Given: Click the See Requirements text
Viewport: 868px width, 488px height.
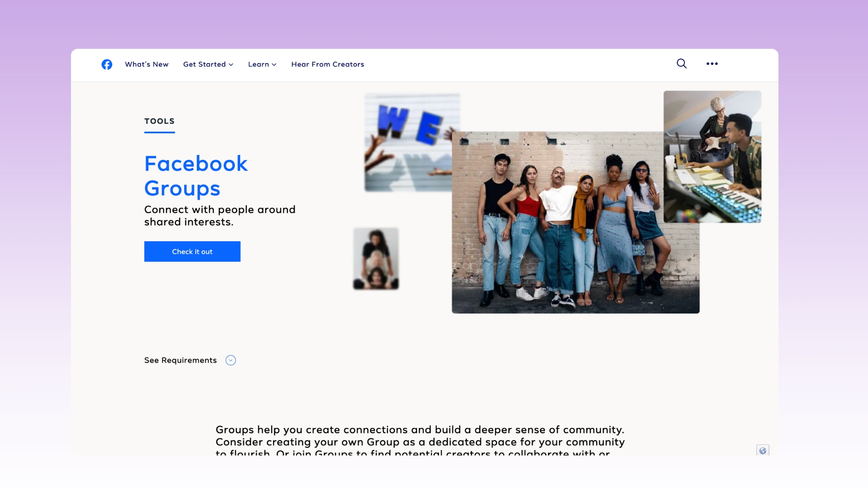Looking at the screenshot, I should 180,360.
